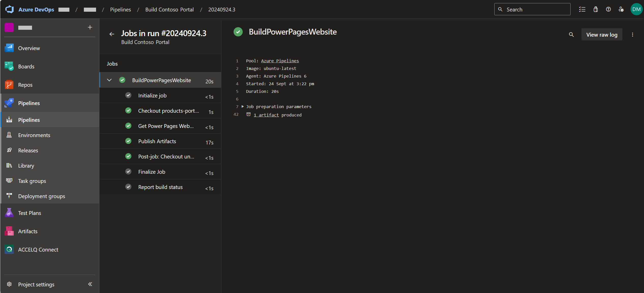644x293 pixels.
Task: Open the work items list icon
Action: (582, 9)
